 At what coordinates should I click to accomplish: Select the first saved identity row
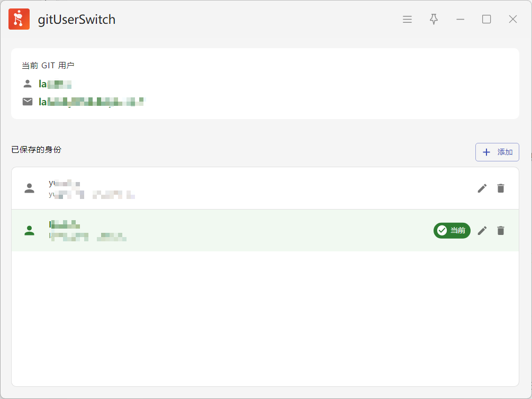(x=265, y=188)
